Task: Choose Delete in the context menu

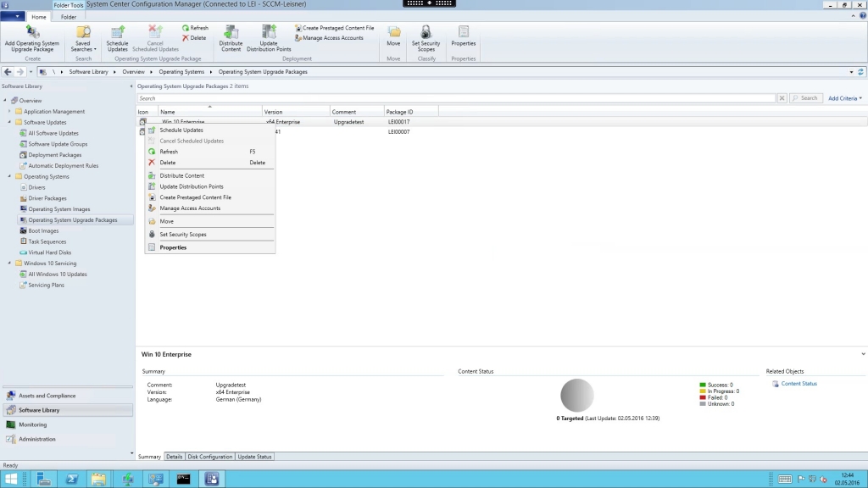Action: 210,163
